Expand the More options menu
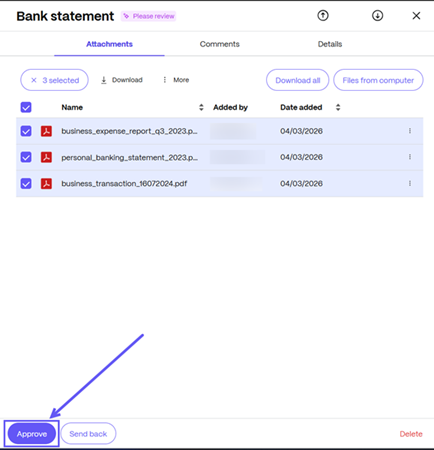This screenshot has height=450, width=434. 176,80
